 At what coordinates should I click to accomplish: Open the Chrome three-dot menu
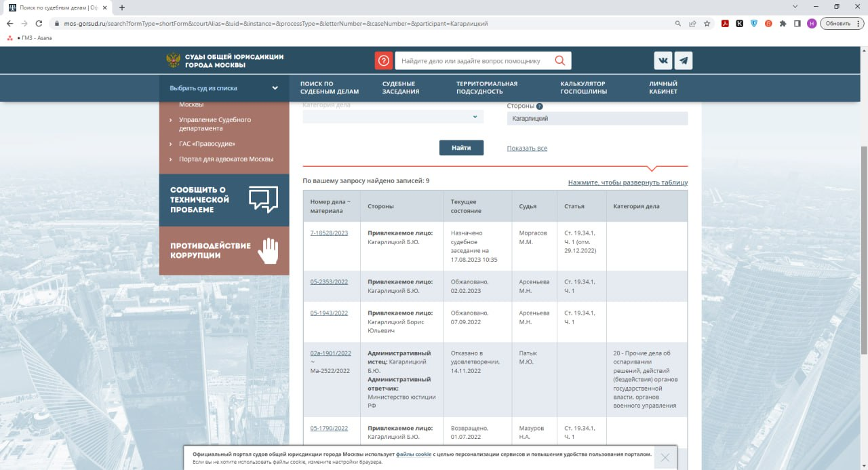click(x=860, y=23)
